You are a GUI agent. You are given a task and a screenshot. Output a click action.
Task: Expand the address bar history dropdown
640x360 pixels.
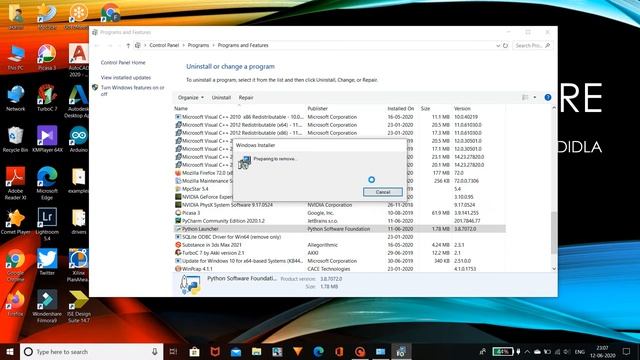click(x=498, y=46)
